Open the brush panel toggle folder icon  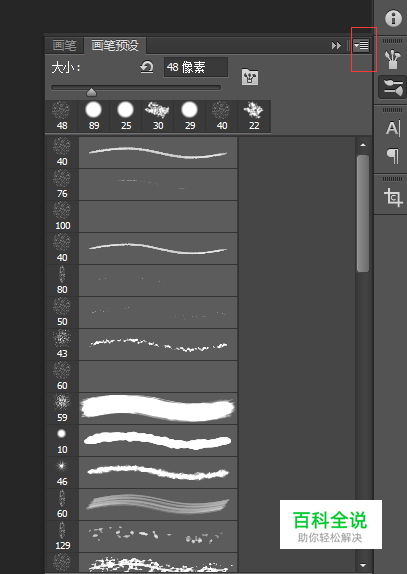point(250,77)
